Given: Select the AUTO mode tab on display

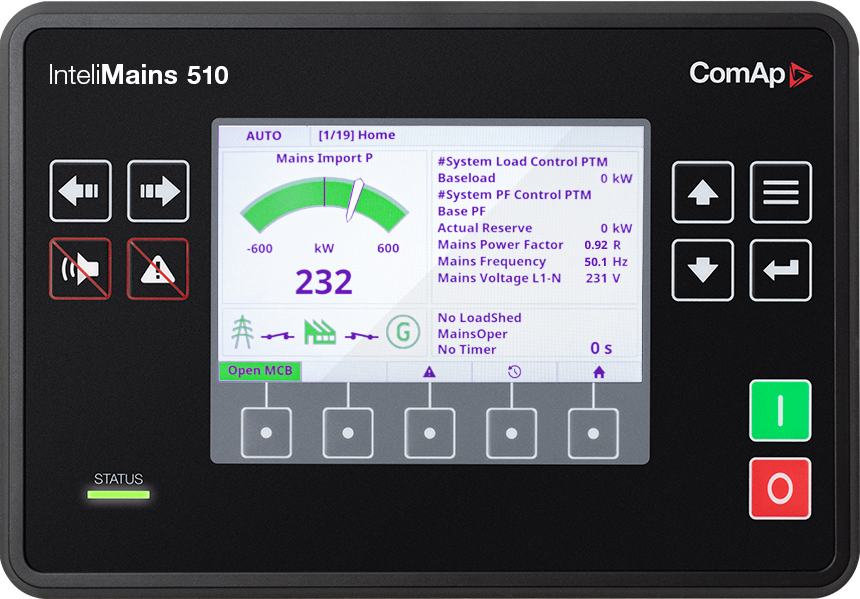Looking at the screenshot, I should click(263, 136).
